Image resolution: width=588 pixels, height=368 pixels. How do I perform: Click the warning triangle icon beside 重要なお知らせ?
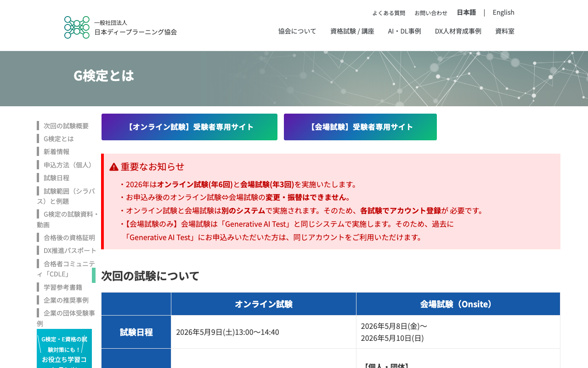point(113,167)
